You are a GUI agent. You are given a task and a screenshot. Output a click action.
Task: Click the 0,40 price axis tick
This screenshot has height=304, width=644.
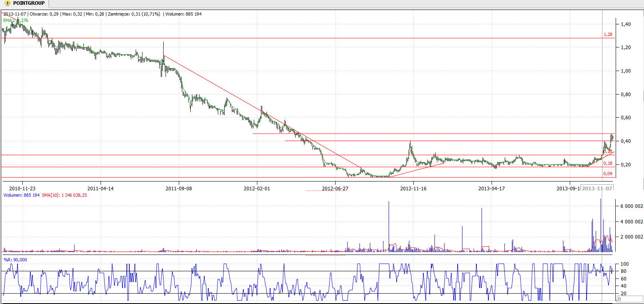tap(626, 141)
